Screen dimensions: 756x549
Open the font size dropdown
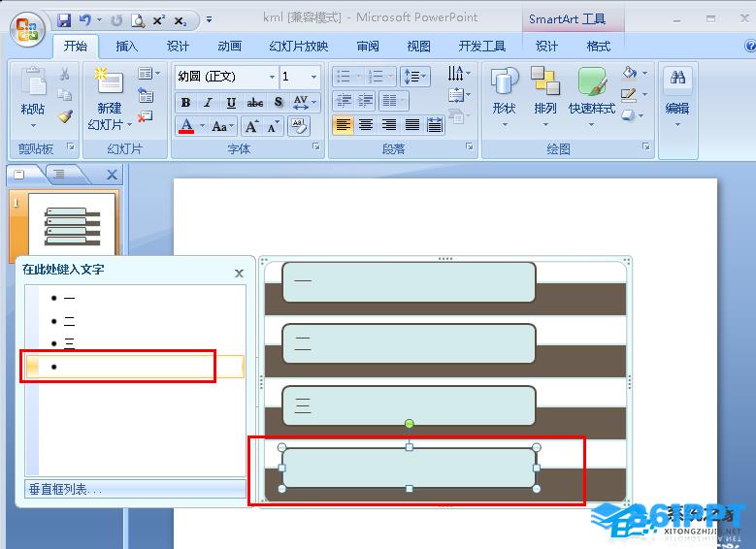313,77
